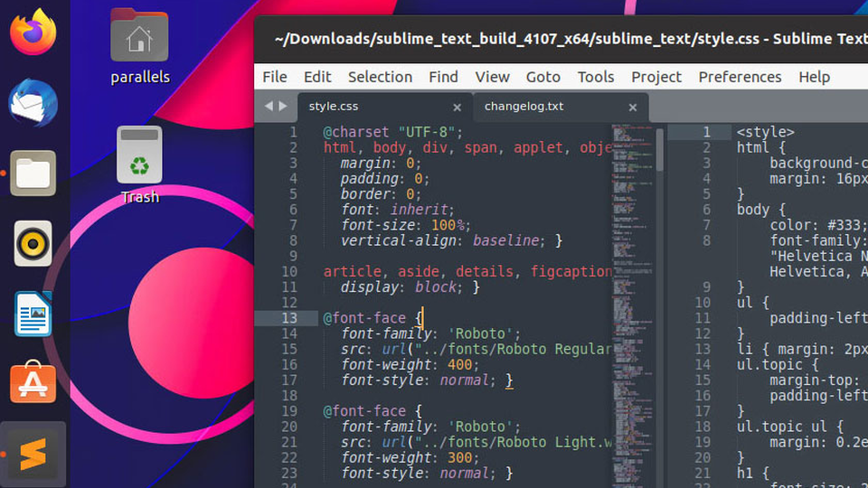Open the Tools menu
Image resolution: width=868 pixels, height=488 pixels.
(596, 77)
